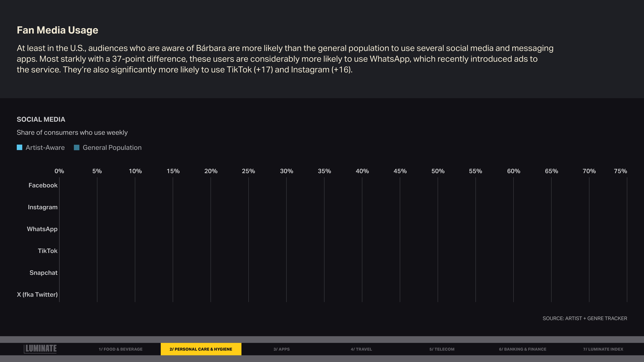Click the Artist + Genre Tracker source text
Image resolution: width=644 pixels, height=362 pixels.
[x=585, y=318]
